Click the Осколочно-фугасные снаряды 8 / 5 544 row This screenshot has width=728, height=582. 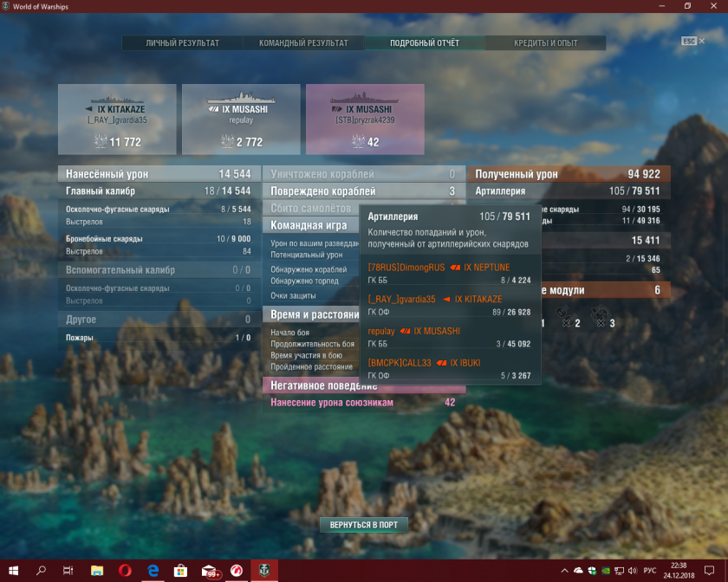click(159, 210)
